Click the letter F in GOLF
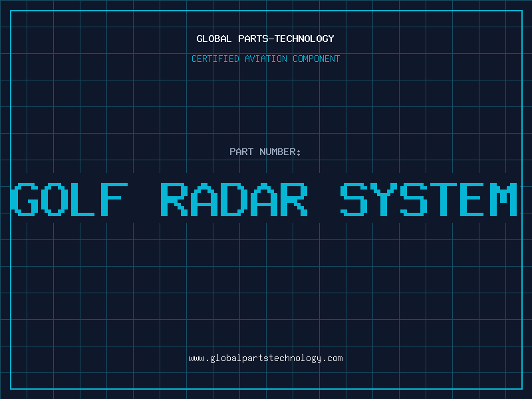 point(115,199)
